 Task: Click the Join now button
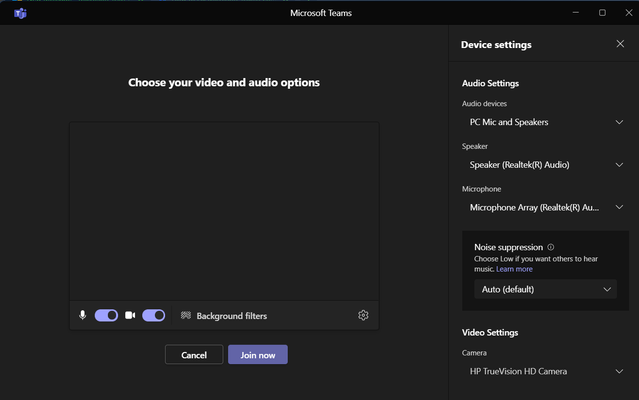258,355
